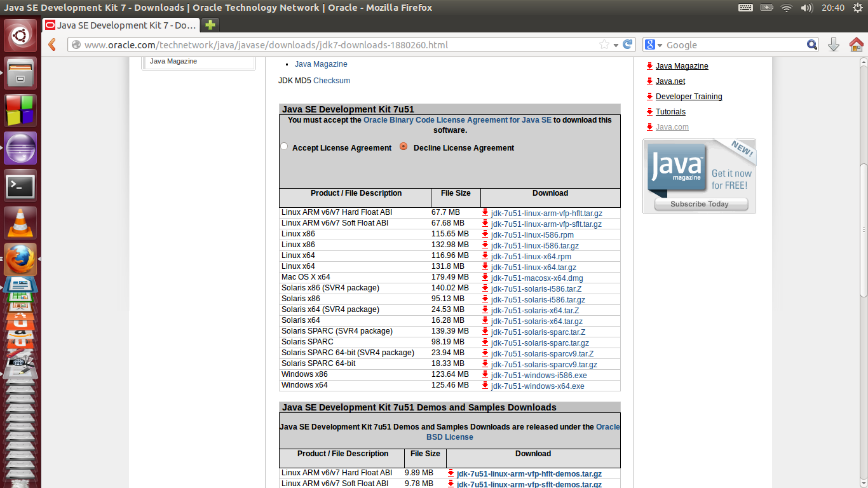This screenshot has width=868, height=488.
Task: Open the Files manager from the launcher
Action: tap(21, 73)
